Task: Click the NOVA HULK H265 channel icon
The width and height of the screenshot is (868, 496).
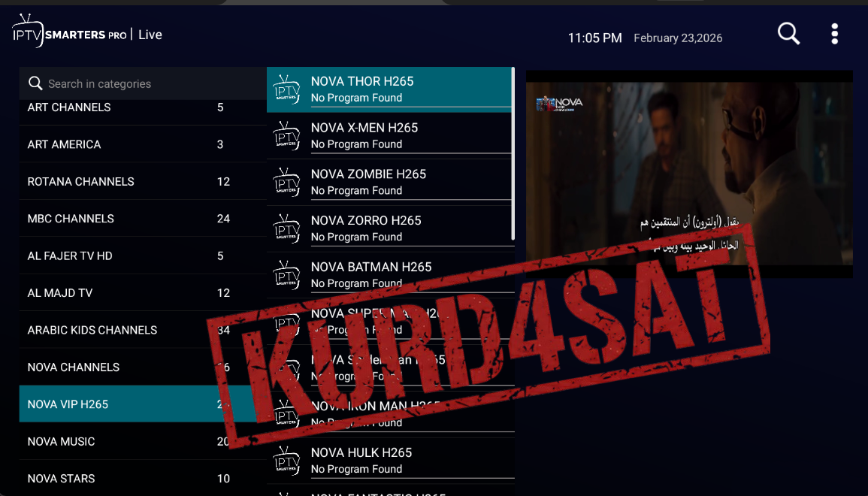Action: tap(286, 461)
